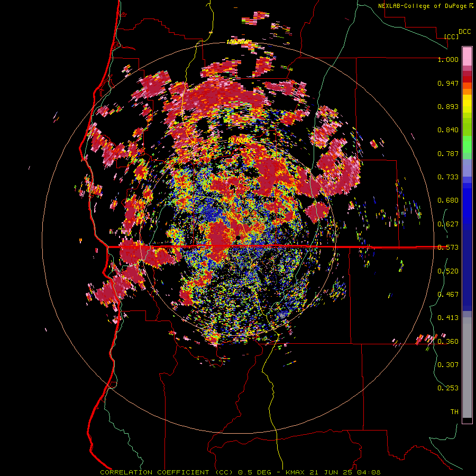Select the 0.467 legend value

click(x=448, y=295)
